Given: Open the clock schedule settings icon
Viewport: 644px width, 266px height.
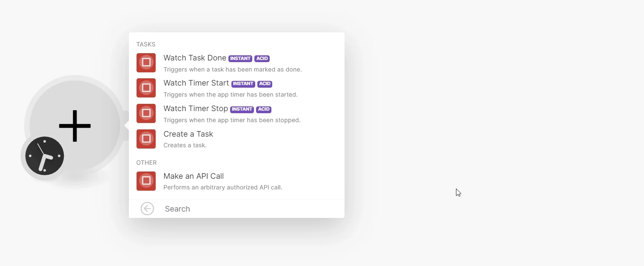Looking at the screenshot, I should click(x=45, y=156).
